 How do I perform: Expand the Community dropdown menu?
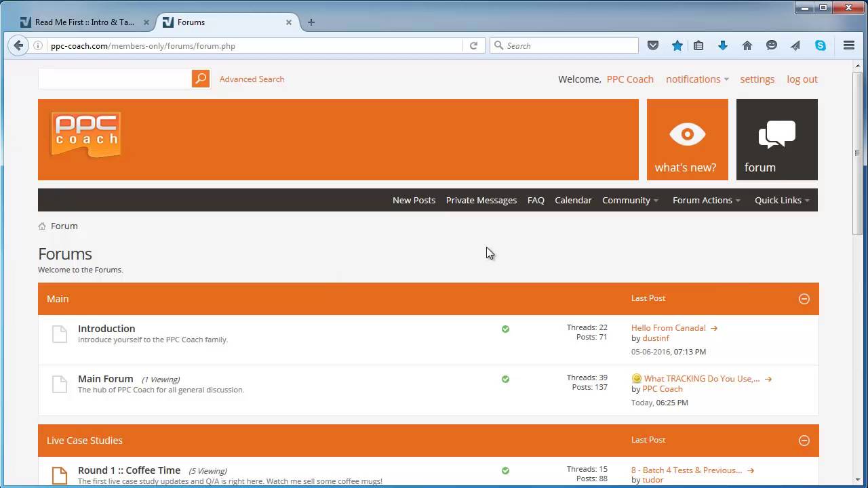(x=630, y=200)
